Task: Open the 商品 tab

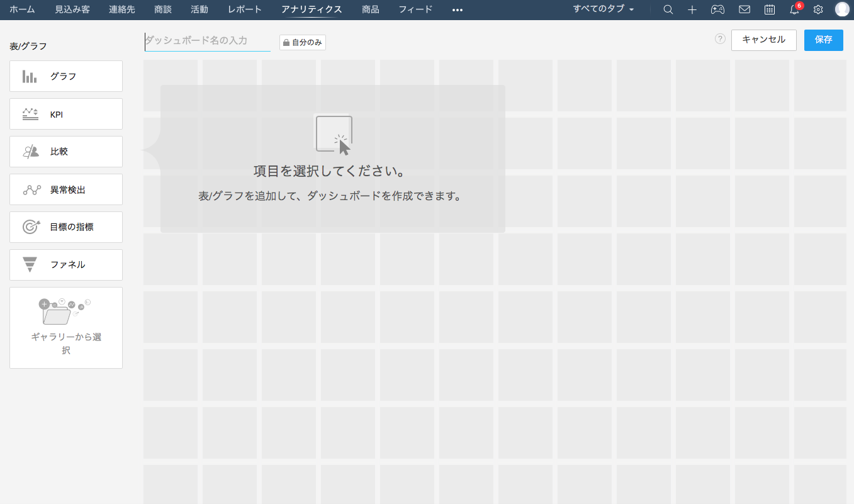Action: click(x=371, y=9)
